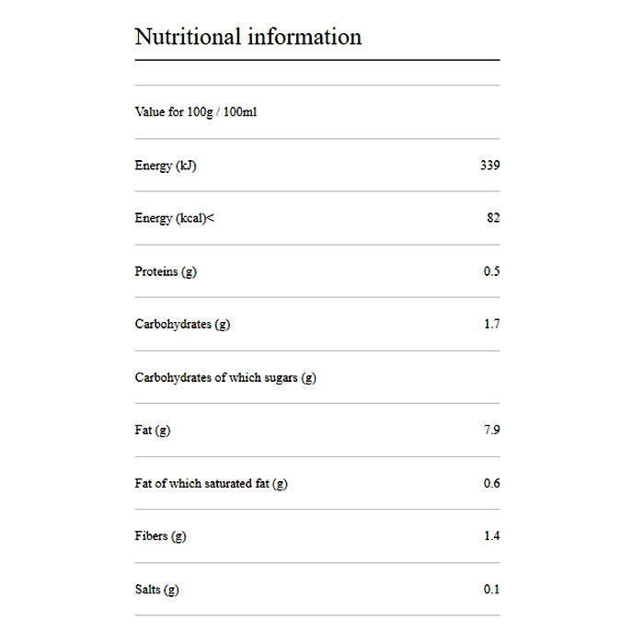This screenshot has height=644, width=644.
Task: Select the Energy (kcal) row label
Action: click(x=170, y=218)
